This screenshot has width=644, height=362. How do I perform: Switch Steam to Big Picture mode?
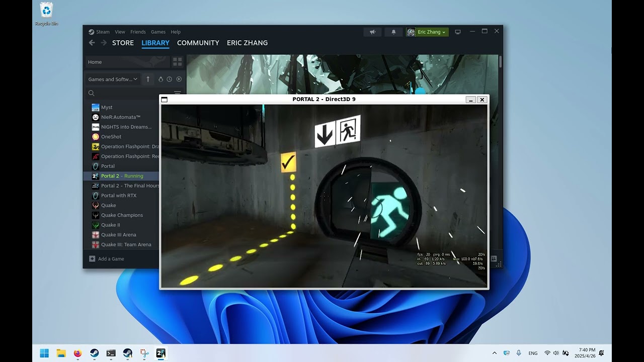[458, 32]
